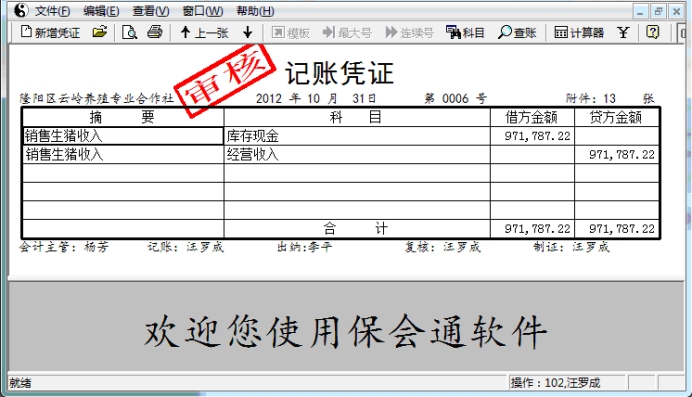Click the 最大号 toolbar button

point(347,32)
